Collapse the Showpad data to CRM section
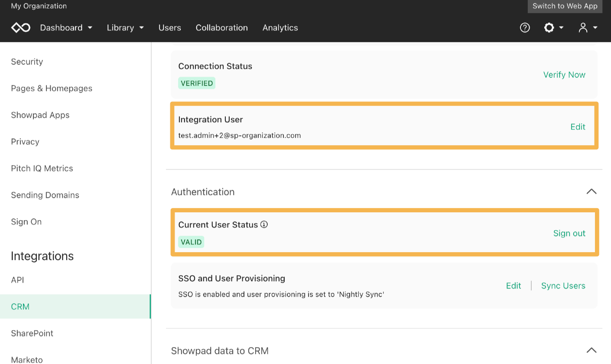This screenshot has height=364, width=611. point(591,350)
